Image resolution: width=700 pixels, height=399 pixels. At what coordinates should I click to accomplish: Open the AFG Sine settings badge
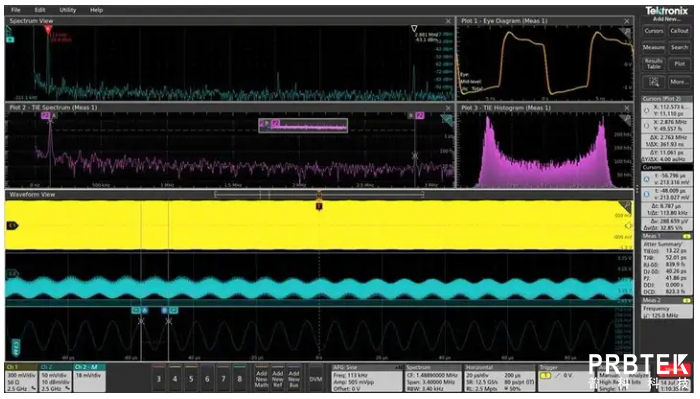click(x=367, y=378)
